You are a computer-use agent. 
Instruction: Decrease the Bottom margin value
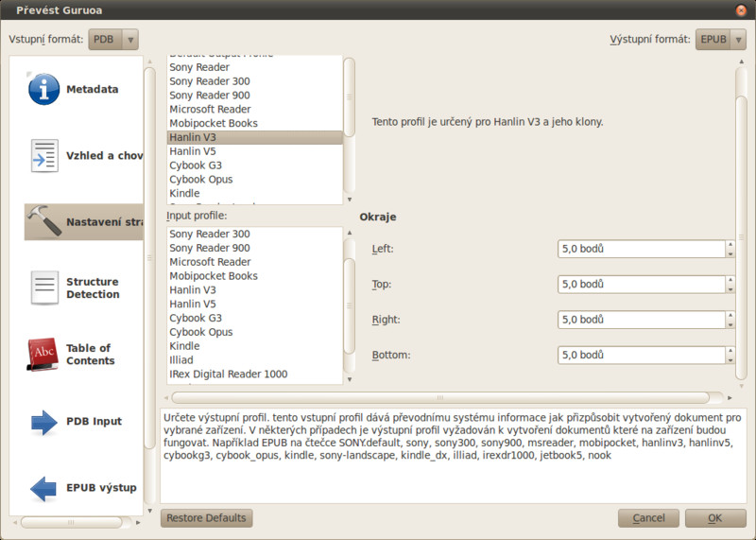click(x=730, y=359)
